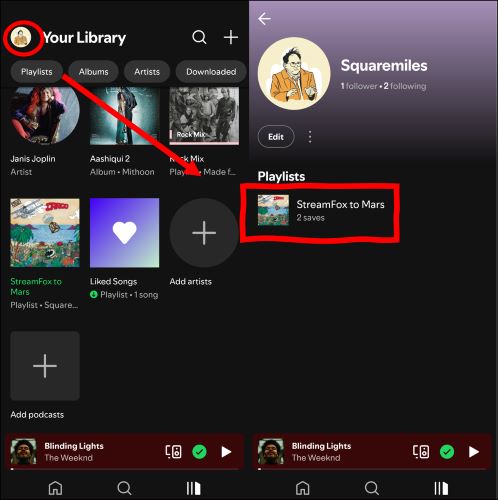This screenshot has height=500, width=498.
Task: Toggle green saved checkmark in profile mini player
Action: pos(447,452)
